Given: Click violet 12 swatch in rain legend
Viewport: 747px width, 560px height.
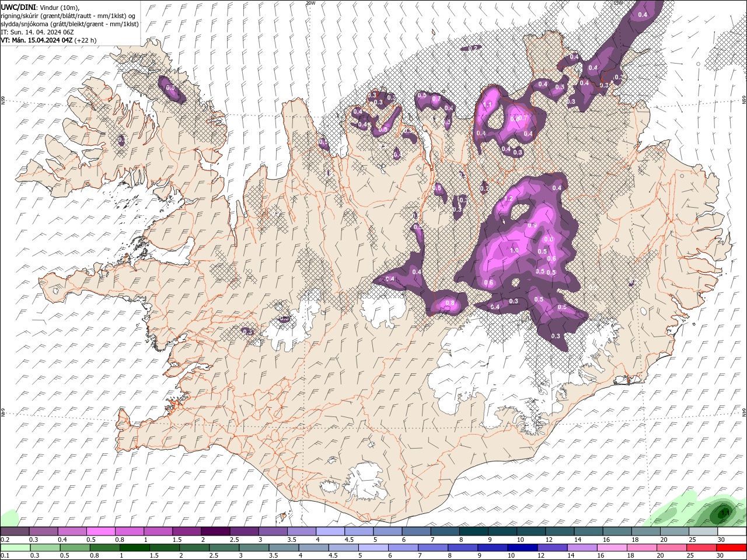Looking at the screenshot, I should click(x=552, y=548).
